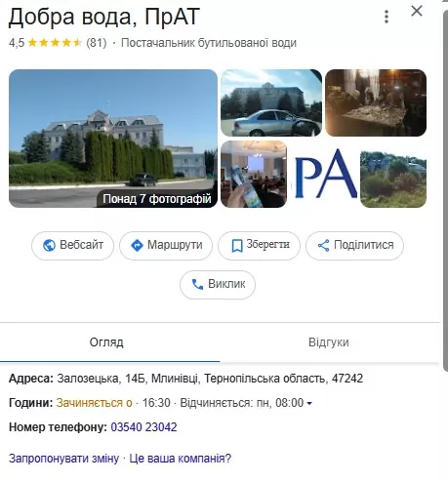Click the star rating icons
This screenshot has height=482, width=448.
tap(55, 43)
